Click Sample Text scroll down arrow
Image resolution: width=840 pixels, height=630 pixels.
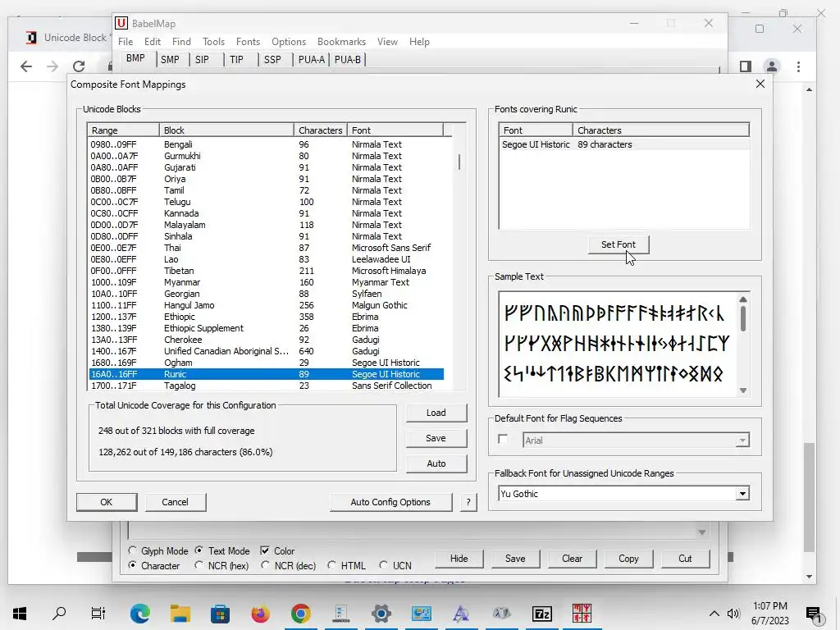point(743,390)
